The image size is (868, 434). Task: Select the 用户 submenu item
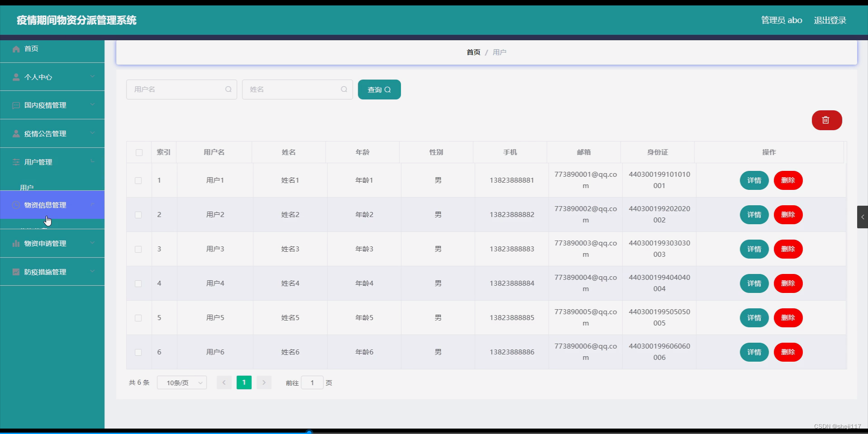click(27, 187)
